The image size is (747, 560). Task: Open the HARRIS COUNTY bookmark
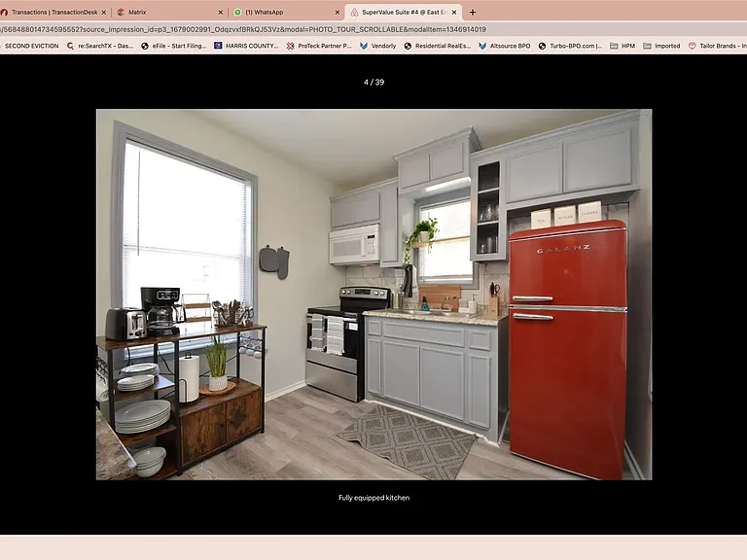click(246, 47)
